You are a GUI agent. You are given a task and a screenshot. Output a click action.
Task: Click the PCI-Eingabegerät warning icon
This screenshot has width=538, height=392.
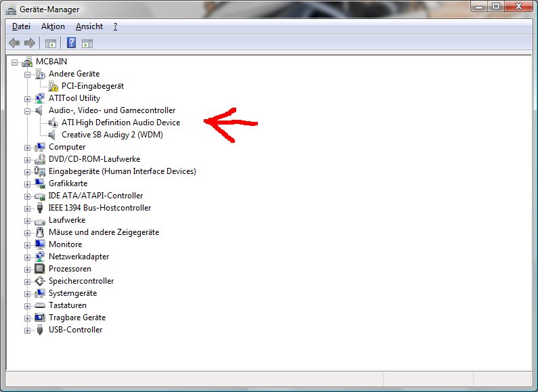click(53, 86)
